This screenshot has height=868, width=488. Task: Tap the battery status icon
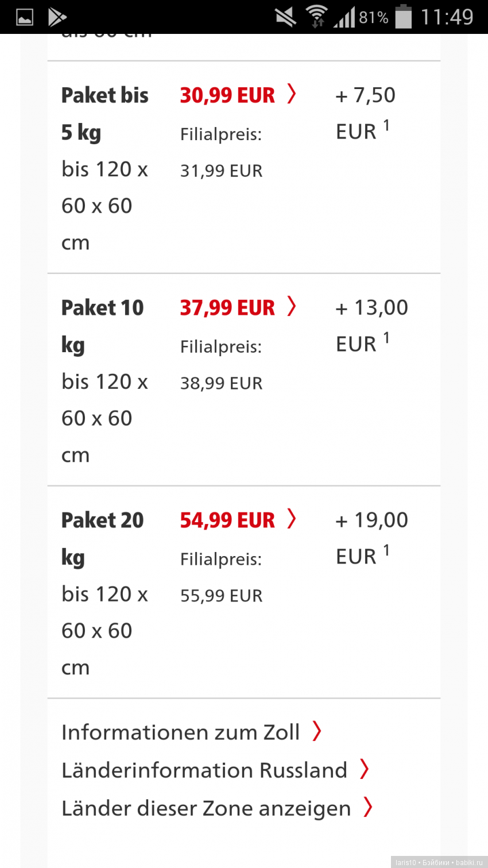pyautogui.click(x=404, y=16)
